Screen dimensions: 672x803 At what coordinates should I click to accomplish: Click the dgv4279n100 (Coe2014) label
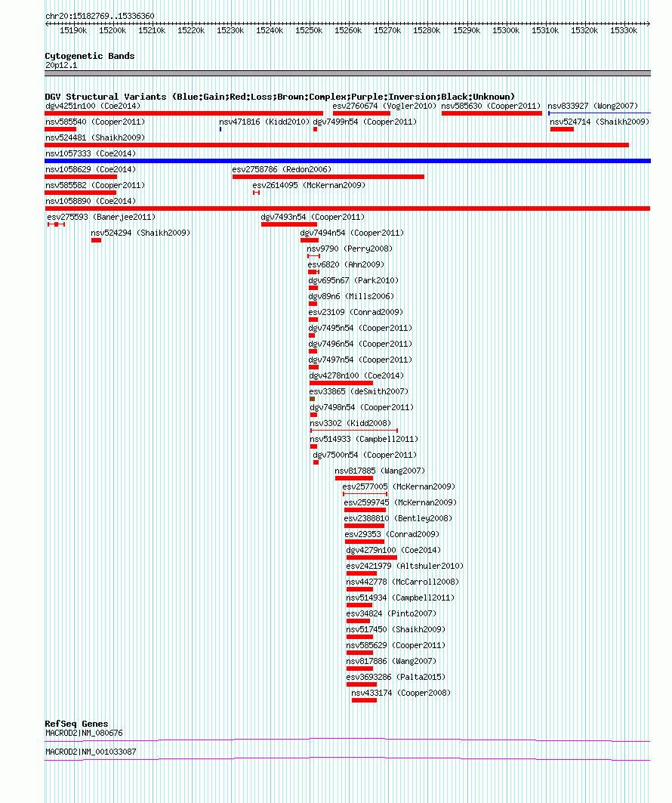(x=393, y=551)
